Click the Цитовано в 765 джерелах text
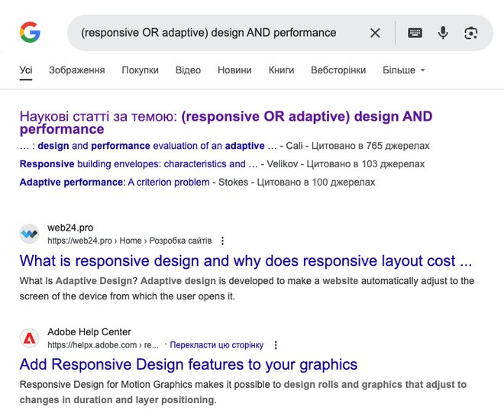Image resolution: width=504 pixels, height=420 pixels. 370,146
